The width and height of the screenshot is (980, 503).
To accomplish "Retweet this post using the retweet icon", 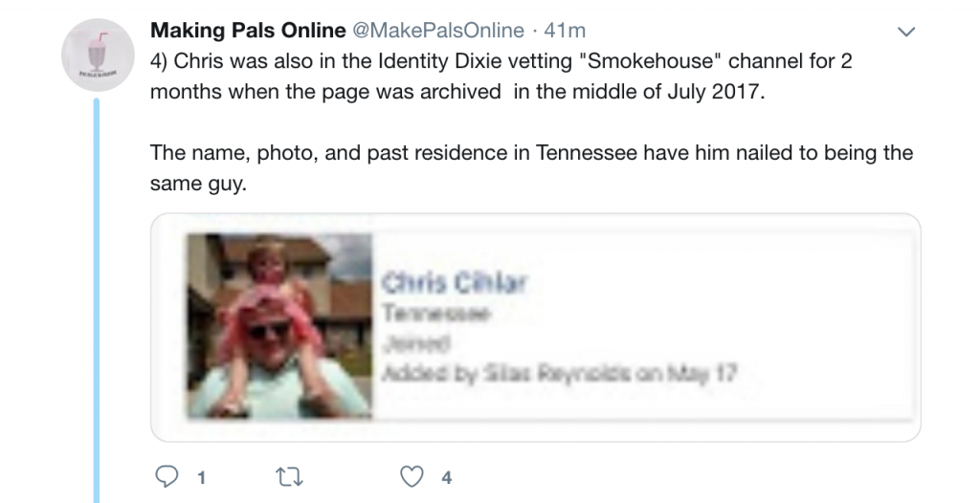I will pyautogui.click(x=290, y=477).
